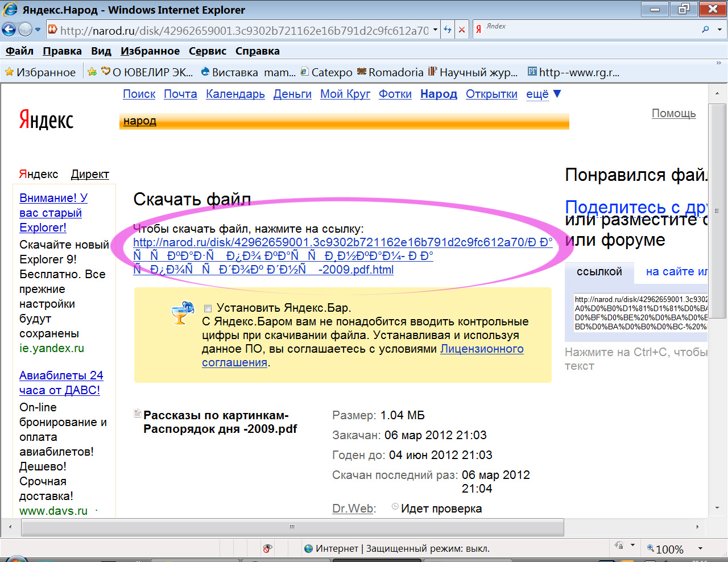Click the popup blocker status bar icon
This screenshot has width=728, height=562.
click(267, 549)
